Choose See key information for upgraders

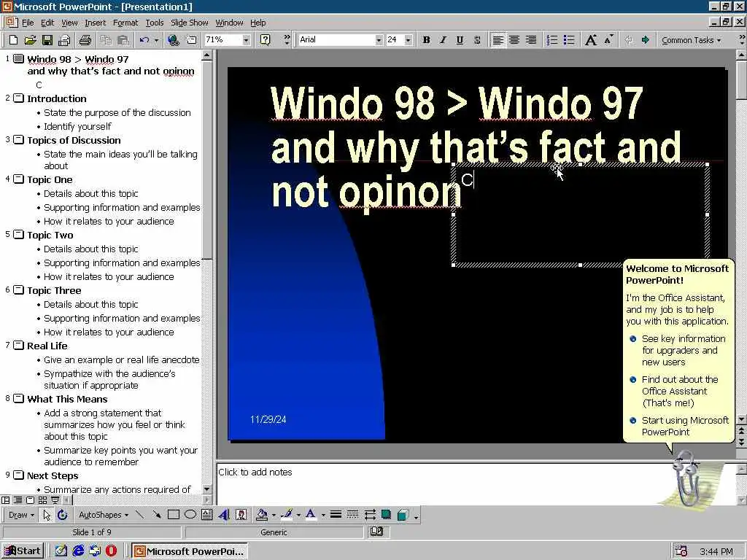tap(678, 351)
